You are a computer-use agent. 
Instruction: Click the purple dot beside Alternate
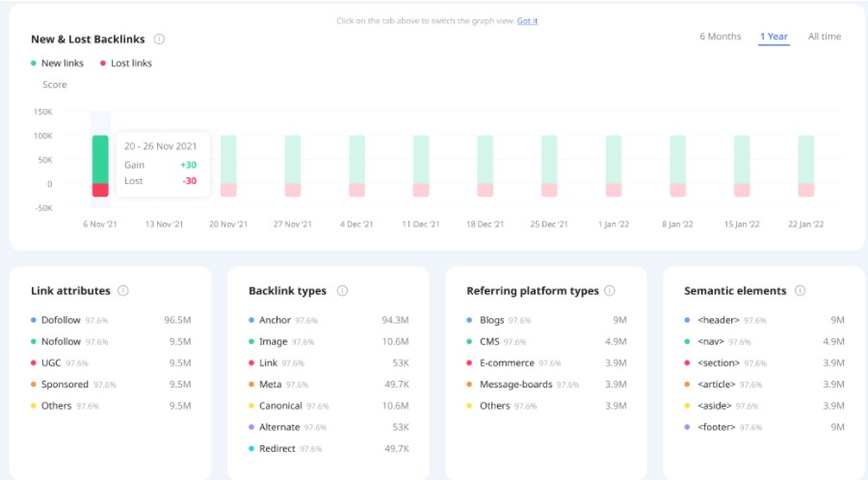pyautogui.click(x=251, y=427)
